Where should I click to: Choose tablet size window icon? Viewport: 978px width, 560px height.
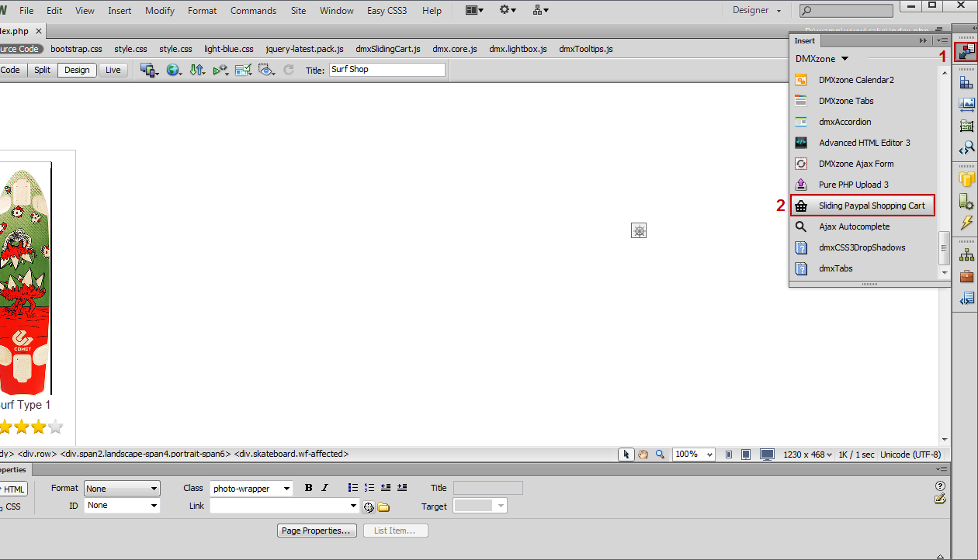[x=746, y=455]
